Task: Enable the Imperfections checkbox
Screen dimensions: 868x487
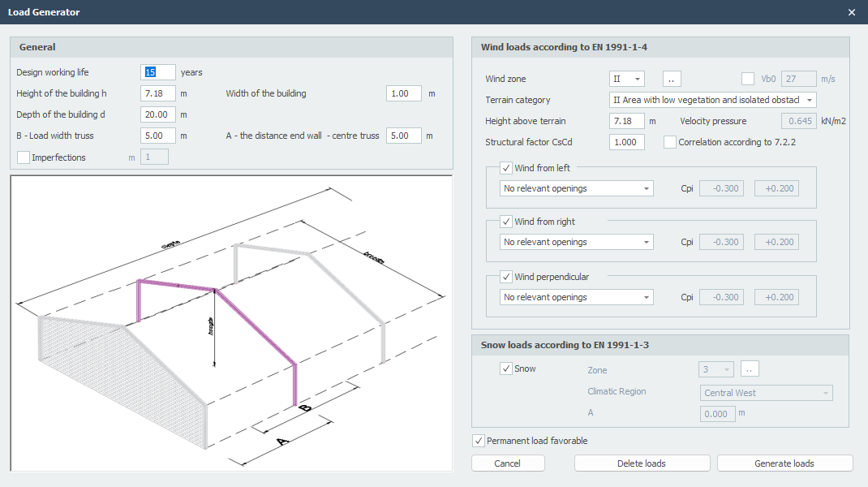Action: click(x=24, y=157)
